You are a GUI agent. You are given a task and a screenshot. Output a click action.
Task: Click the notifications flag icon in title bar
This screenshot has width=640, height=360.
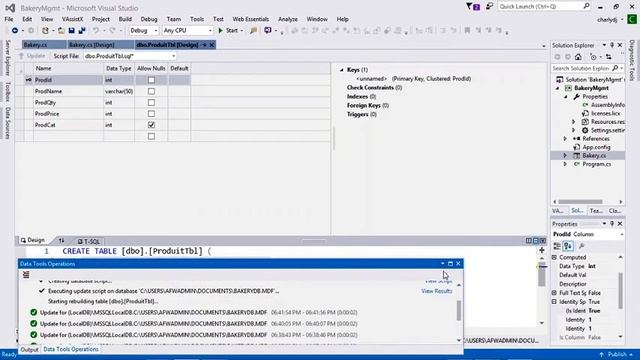coord(473,7)
